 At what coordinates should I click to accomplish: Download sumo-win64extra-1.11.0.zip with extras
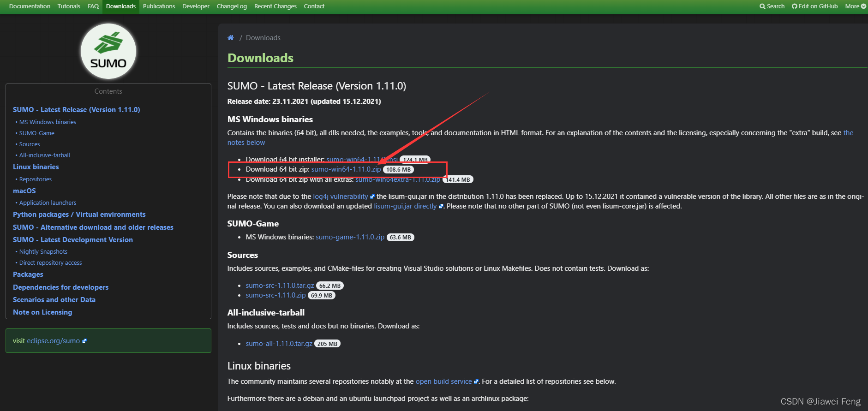click(x=398, y=179)
